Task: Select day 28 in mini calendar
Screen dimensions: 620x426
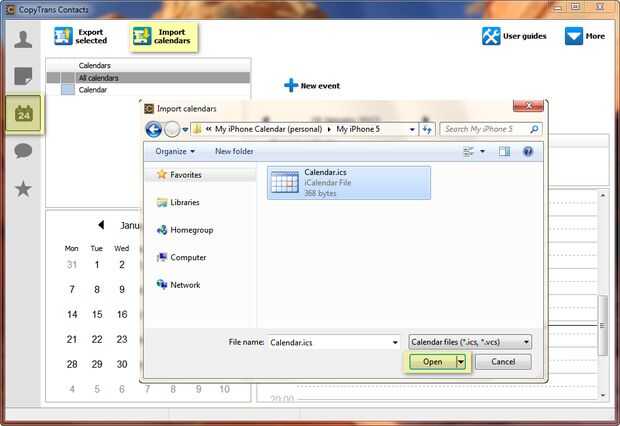Action: click(72, 364)
